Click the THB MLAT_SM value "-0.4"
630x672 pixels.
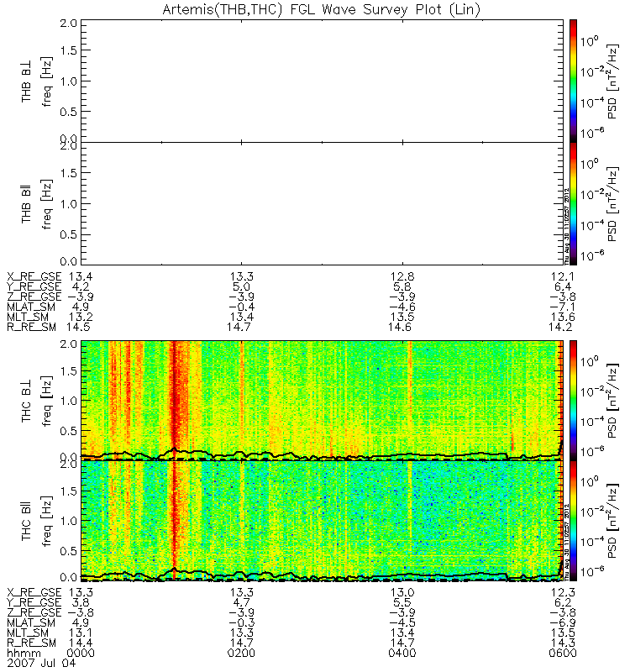click(241, 307)
